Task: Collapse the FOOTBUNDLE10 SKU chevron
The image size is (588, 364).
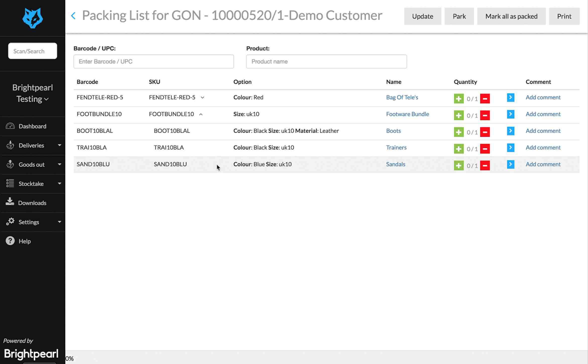Action: pos(201,114)
